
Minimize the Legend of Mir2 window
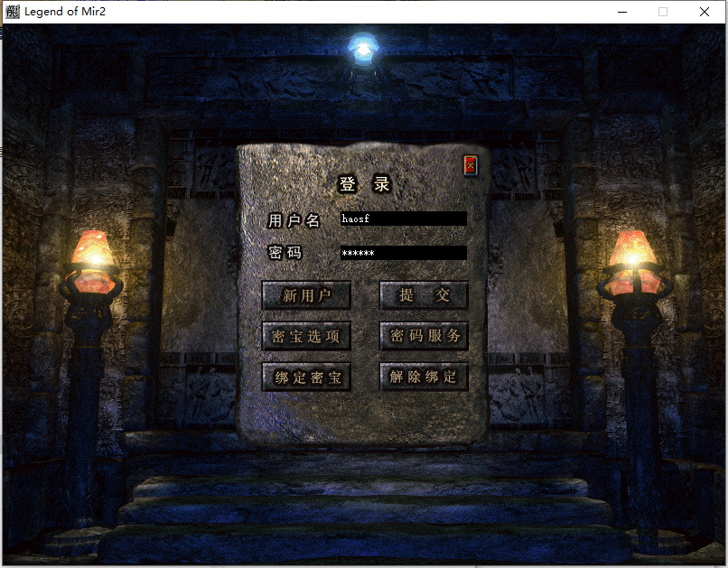tap(621, 12)
